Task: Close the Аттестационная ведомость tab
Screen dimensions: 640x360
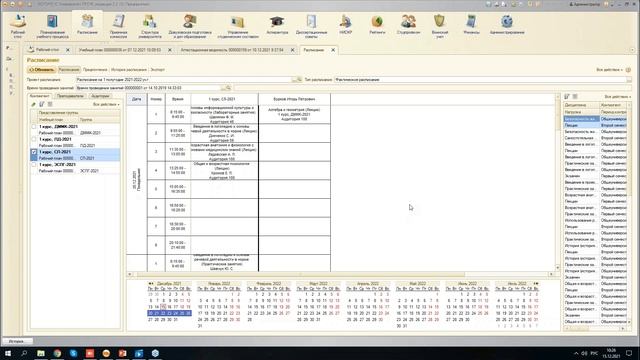Action: [292, 50]
